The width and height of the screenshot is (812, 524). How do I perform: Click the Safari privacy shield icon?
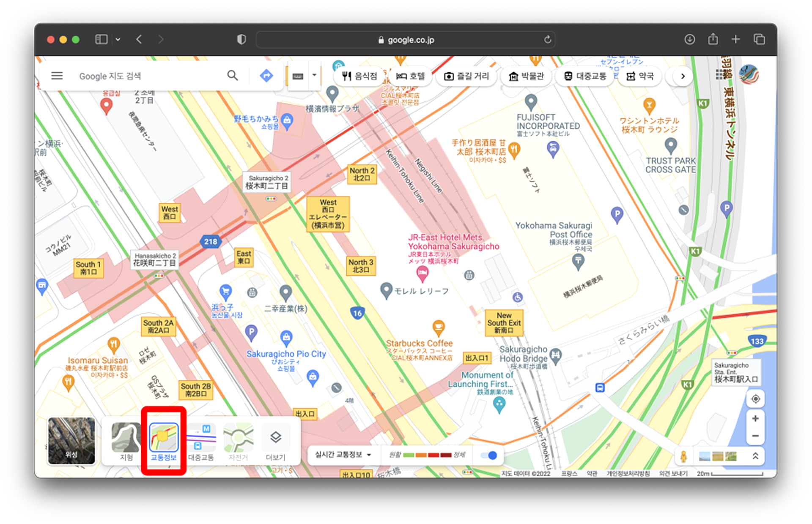pos(241,40)
